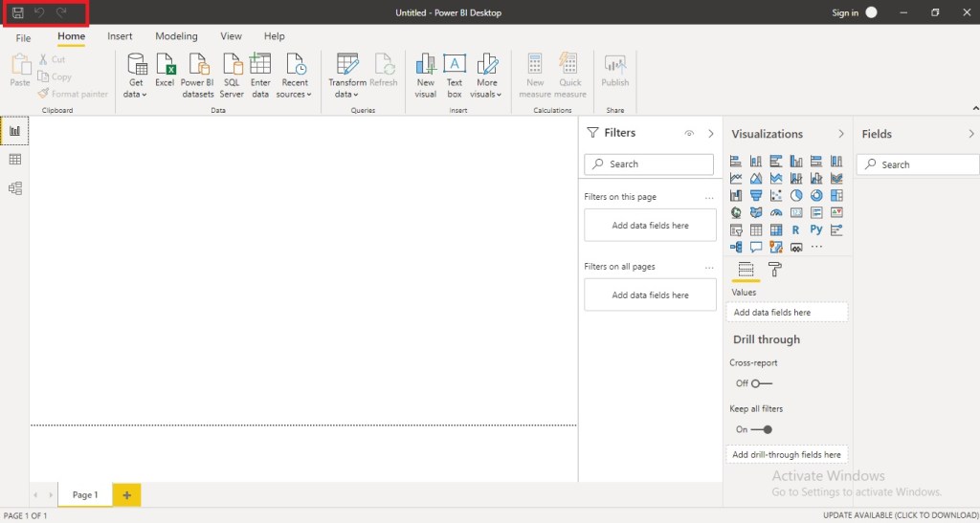Switch to Data view in left sidebar
The width and height of the screenshot is (980, 523).
coord(14,160)
